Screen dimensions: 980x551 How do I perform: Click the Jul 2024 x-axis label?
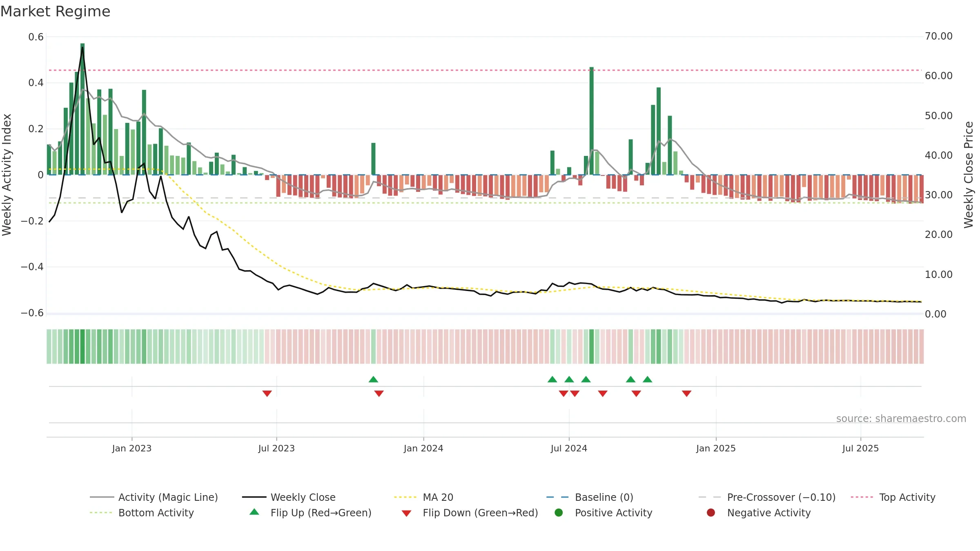pyautogui.click(x=569, y=448)
